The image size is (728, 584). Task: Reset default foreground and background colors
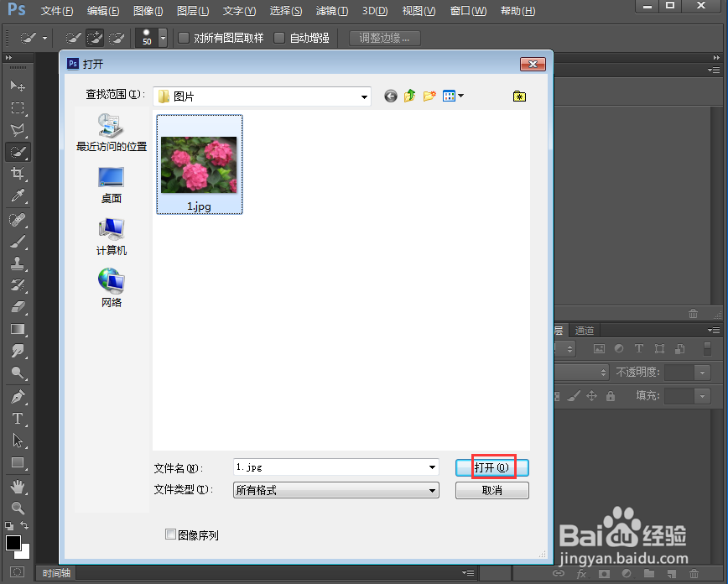(9, 526)
